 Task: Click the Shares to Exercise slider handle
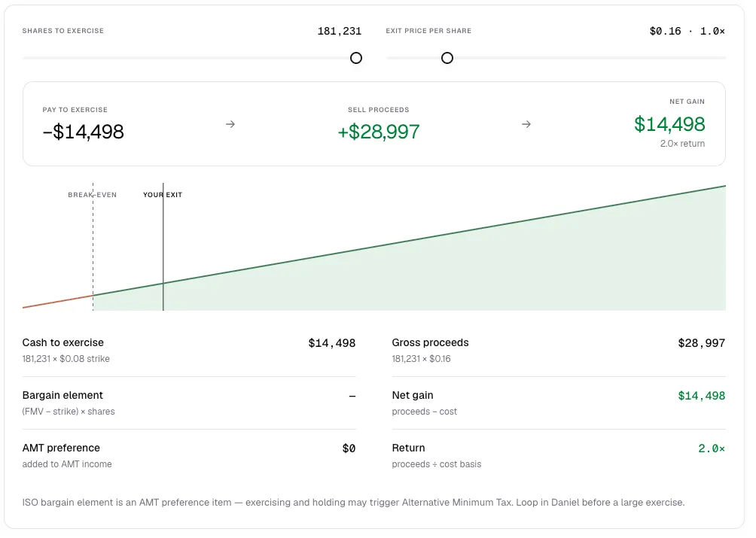(356, 58)
